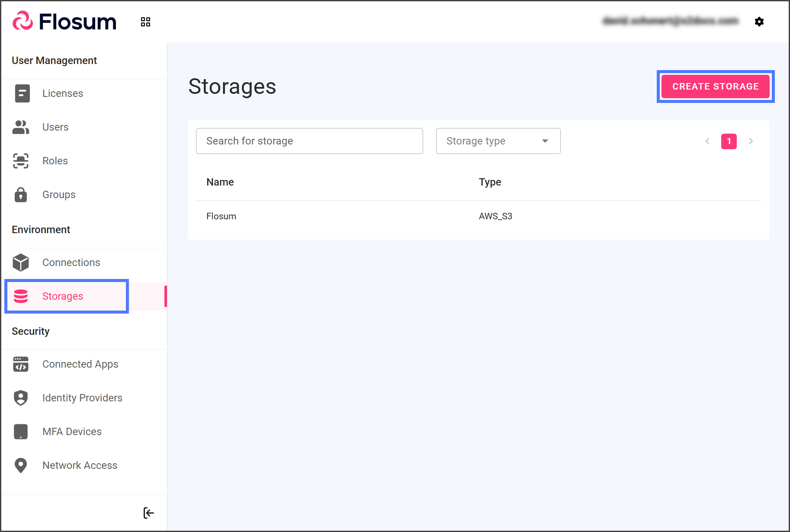790x532 pixels.
Task: Open the Flosum storage row
Action: [222, 216]
